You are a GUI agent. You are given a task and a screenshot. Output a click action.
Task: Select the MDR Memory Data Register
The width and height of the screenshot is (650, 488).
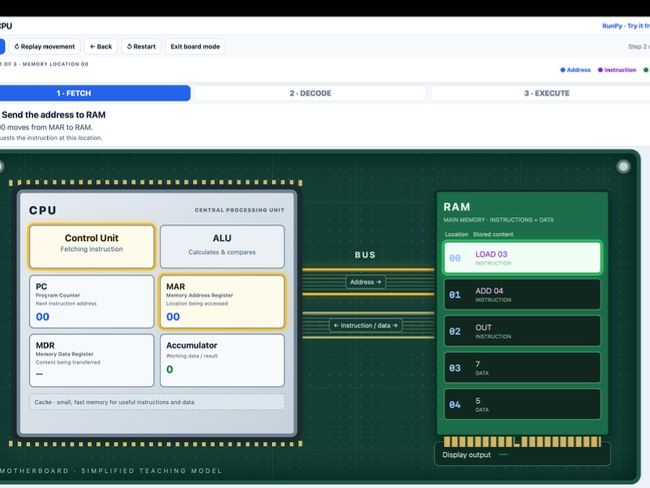[x=92, y=361]
